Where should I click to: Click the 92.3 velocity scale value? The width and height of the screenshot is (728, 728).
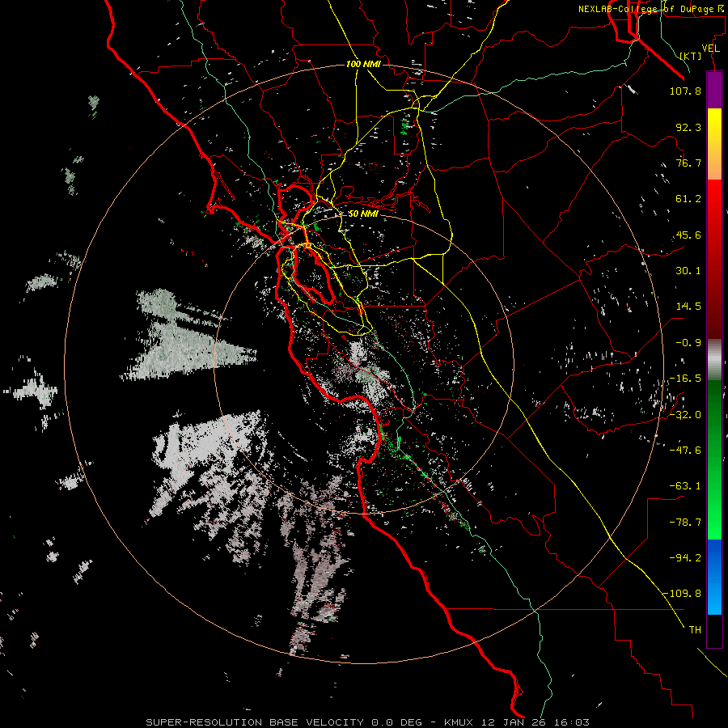pyautogui.click(x=688, y=127)
